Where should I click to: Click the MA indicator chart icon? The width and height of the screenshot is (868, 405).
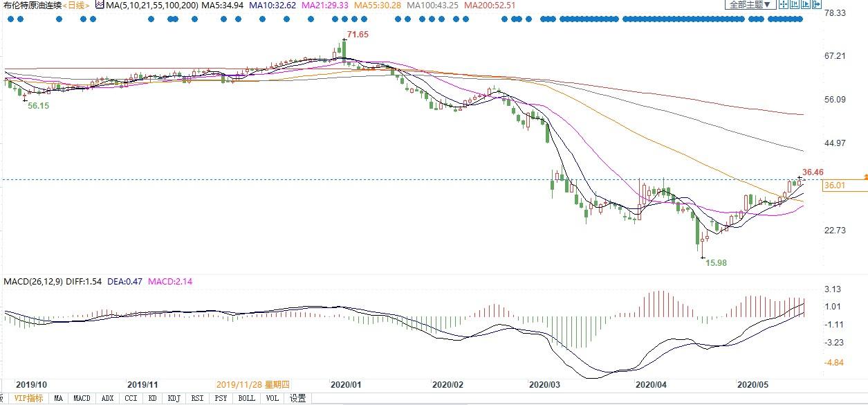[x=100, y=6]
